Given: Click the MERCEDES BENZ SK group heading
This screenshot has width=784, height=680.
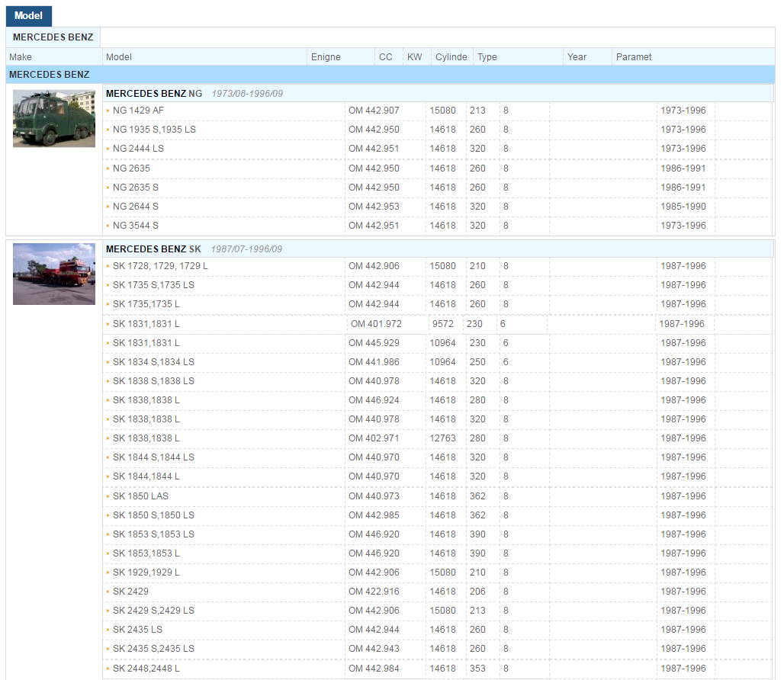Looking at the screenshot, I should point(153,249).
